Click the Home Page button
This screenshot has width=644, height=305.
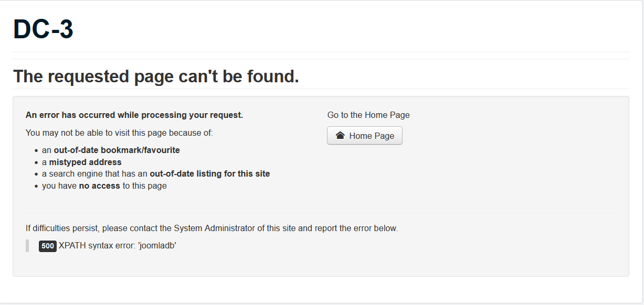pyautogui.click(x=365, y=136)
